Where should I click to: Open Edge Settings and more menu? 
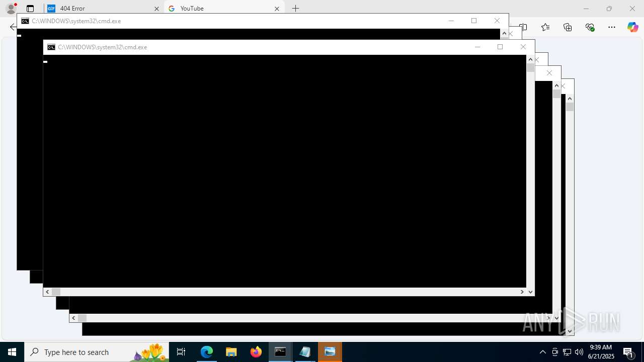612,27
